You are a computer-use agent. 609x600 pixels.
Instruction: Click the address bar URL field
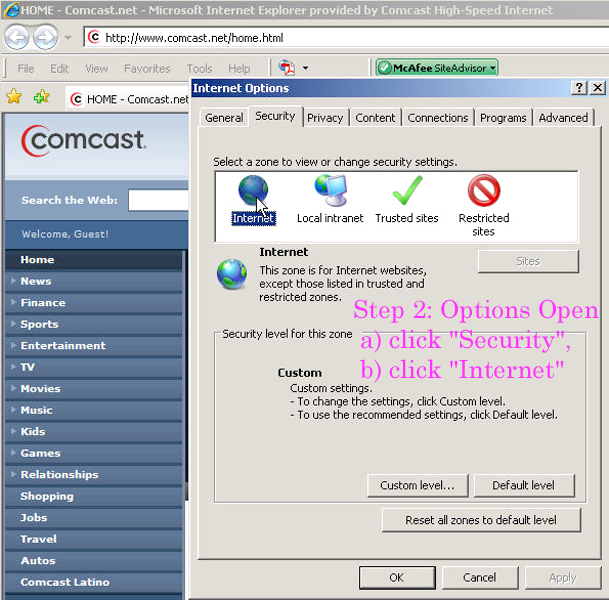pos(346,37)
